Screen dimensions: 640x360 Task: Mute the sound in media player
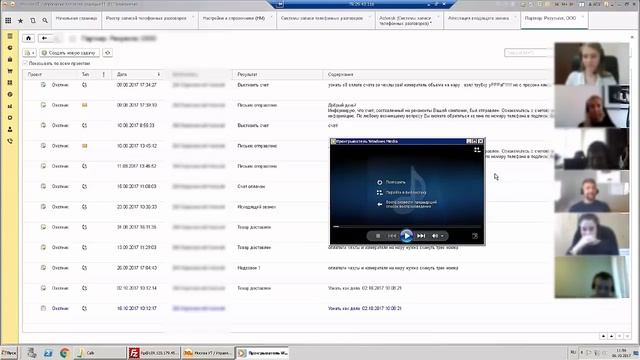pyautogui.click(x=435, y=236)
